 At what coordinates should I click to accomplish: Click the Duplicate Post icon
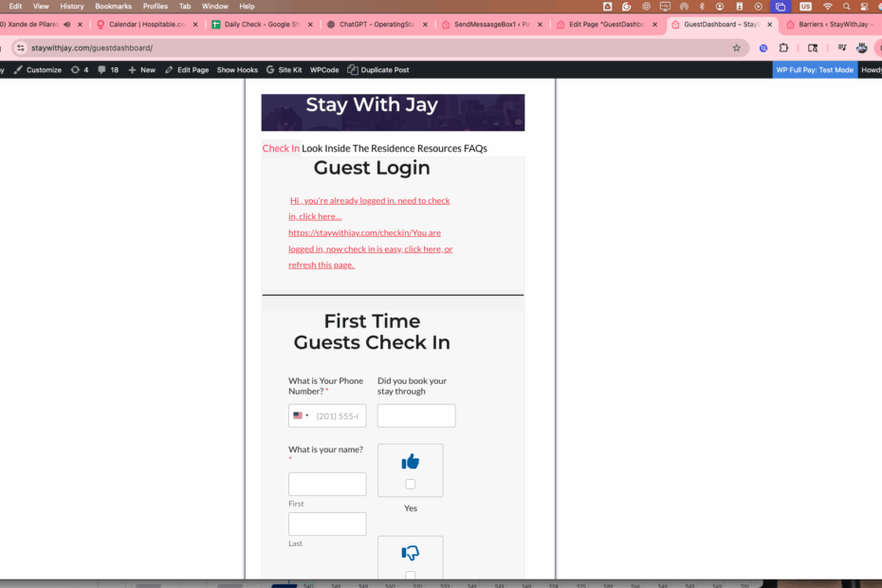pyautogui.click(x=353, y=70)
